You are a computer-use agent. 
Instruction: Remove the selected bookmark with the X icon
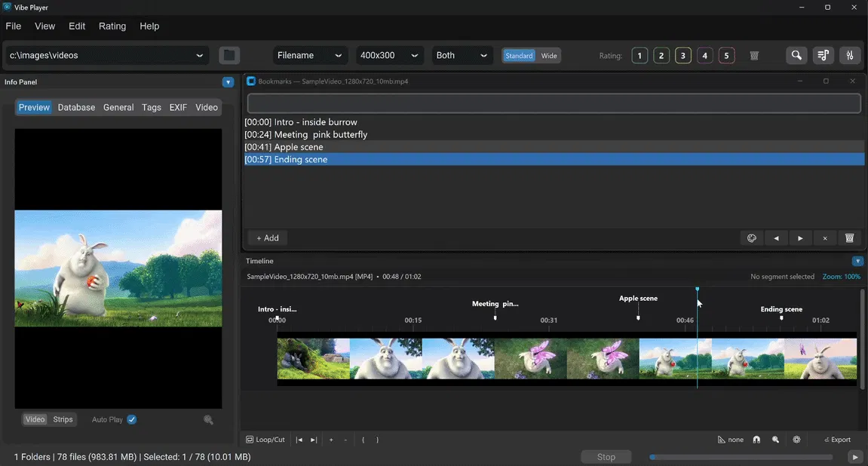pos(825,238)
